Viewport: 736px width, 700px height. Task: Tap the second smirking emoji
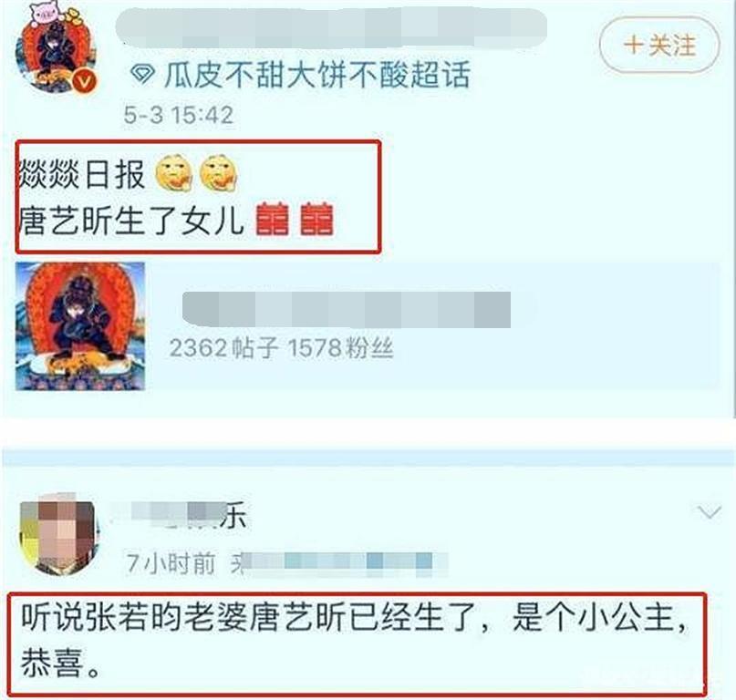pyautogui.click(x=219, y=173)
